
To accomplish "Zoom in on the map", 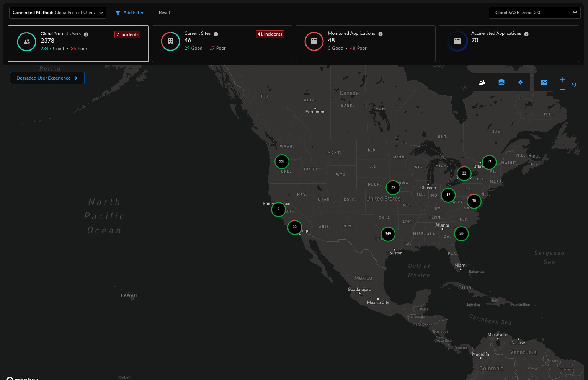I will tap(562, 80).
